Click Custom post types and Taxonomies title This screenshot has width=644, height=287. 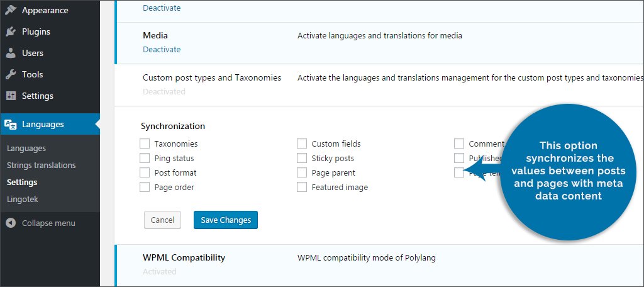click(212, 77)
